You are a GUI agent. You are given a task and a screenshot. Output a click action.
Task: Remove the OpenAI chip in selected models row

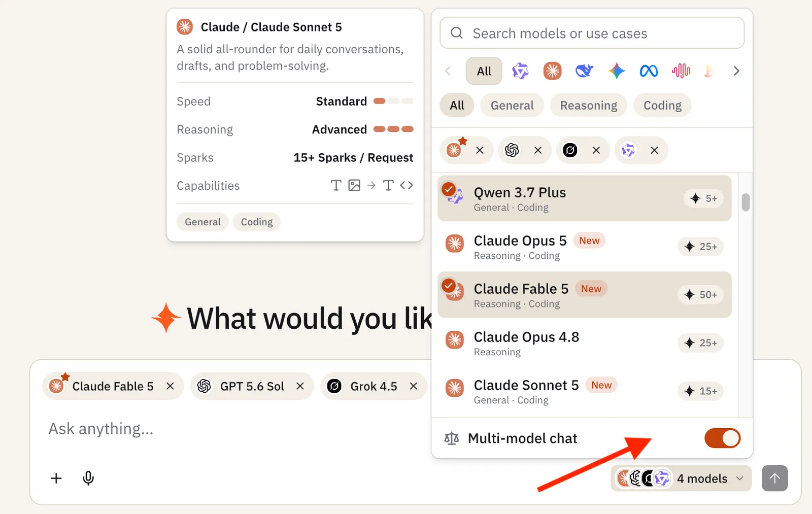click(x=538, y=150)
